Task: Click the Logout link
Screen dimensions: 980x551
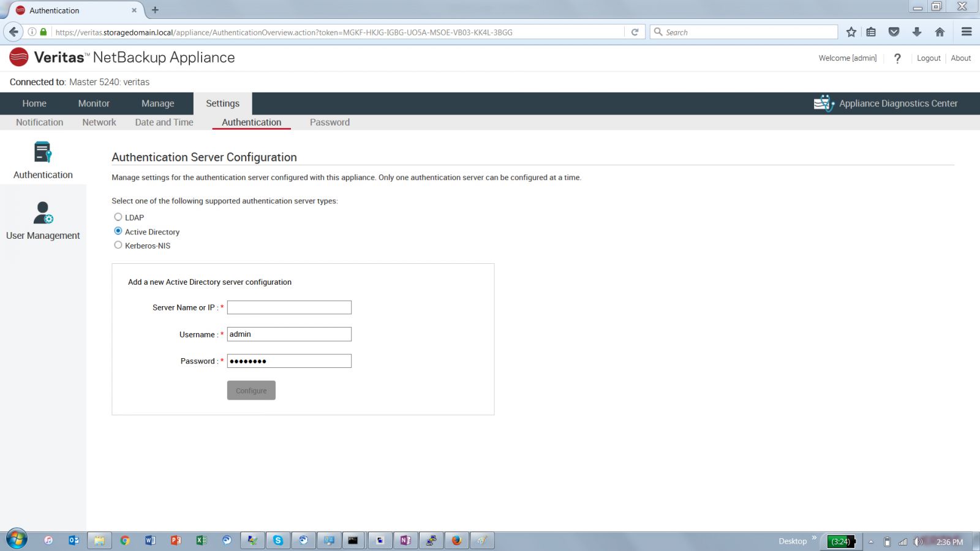Action: pyautogui.click(x=929, y=58)
